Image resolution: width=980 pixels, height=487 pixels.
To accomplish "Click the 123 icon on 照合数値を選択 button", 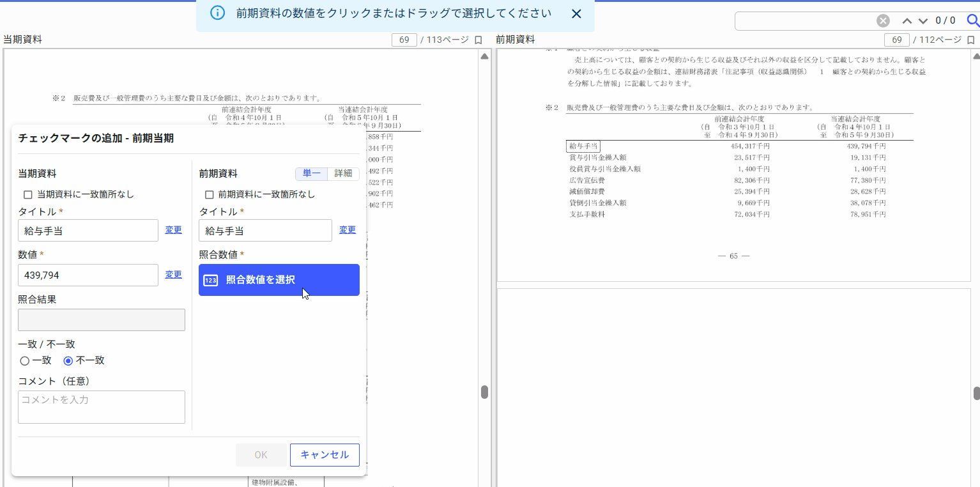I will pyautogui.click(x=211, y=280).
